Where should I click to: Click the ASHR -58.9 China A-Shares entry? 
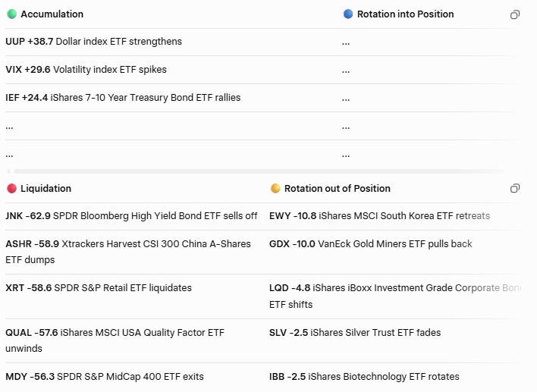[128, 252]
